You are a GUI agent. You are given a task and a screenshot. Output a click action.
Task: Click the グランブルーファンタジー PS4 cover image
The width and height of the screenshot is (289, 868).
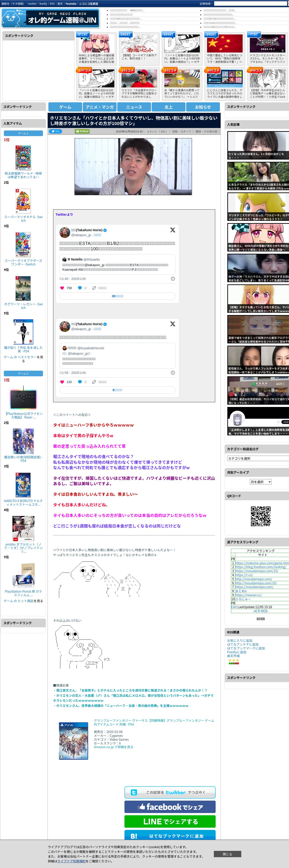pyautogui.click(x=73, y=741)
